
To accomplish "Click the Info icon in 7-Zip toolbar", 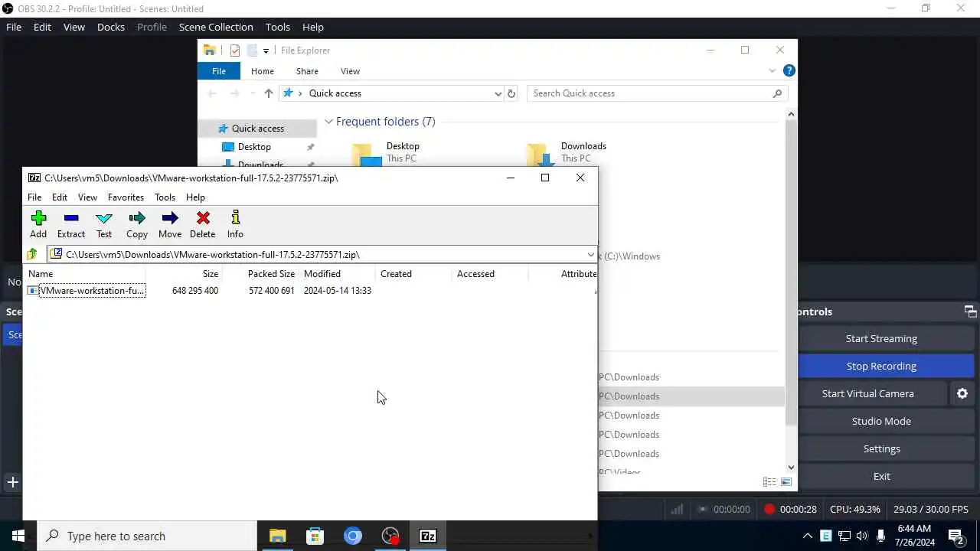I will [x=235, y=218].
